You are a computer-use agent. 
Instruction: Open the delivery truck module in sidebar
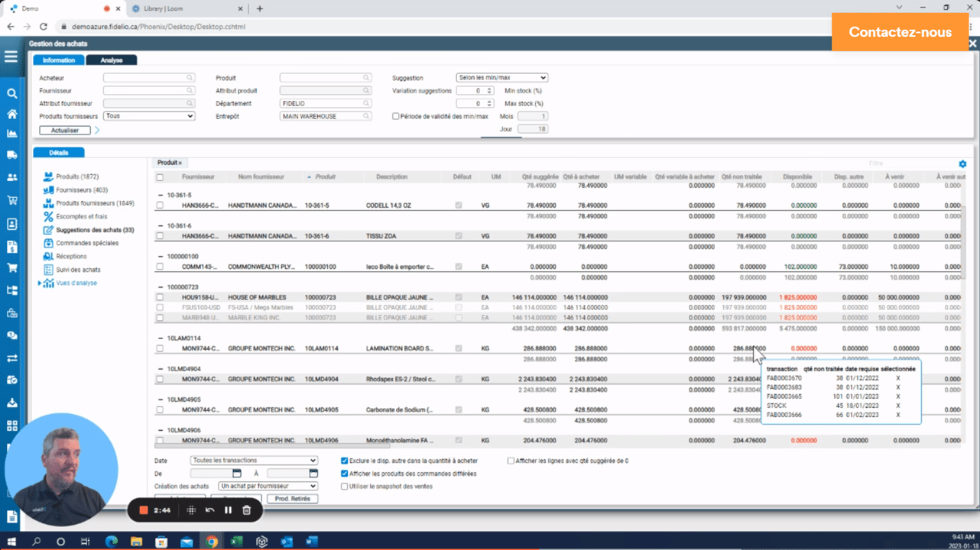pos(11,155)
